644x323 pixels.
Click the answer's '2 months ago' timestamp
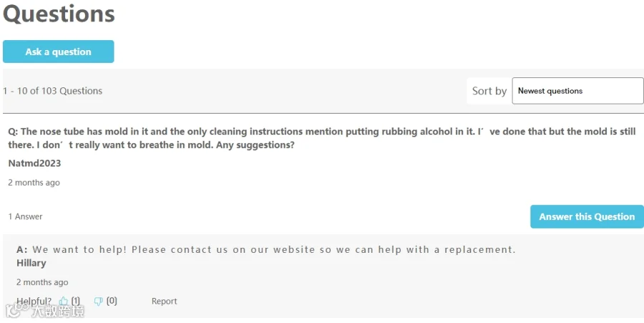tap(42, 282)
